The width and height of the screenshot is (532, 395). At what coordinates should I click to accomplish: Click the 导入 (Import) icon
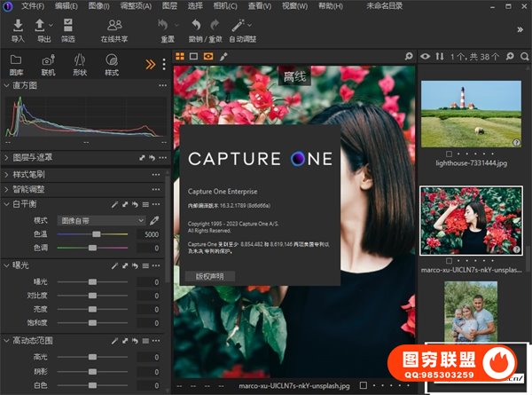tap(18, 25)
